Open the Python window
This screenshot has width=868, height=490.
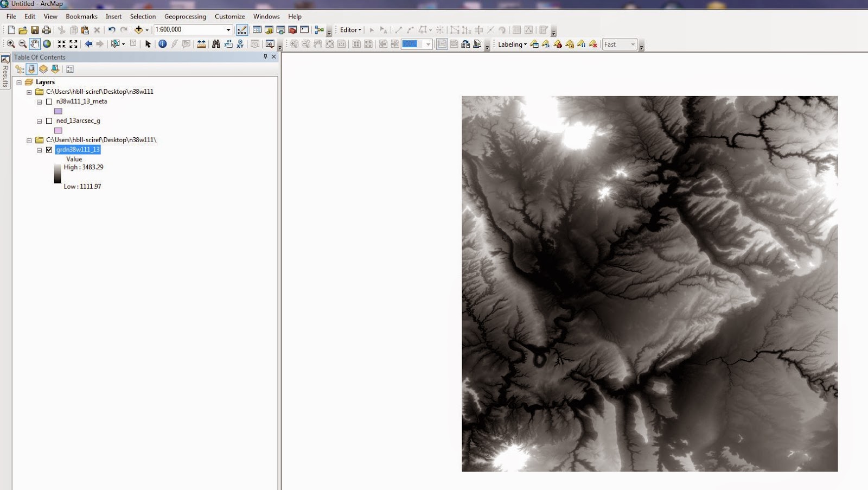pos(305,30)
